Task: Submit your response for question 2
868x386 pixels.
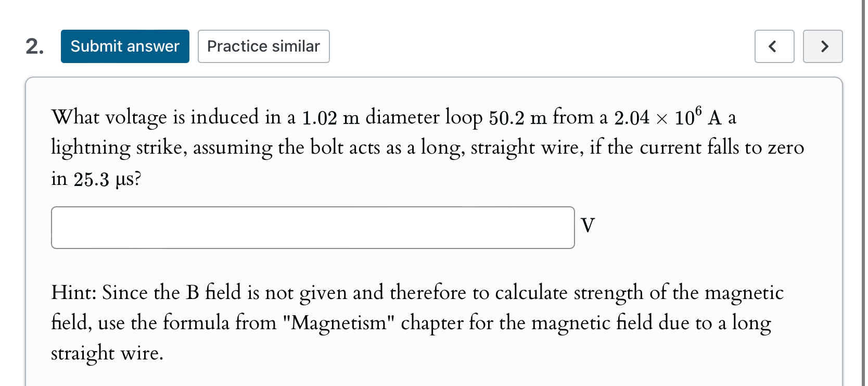Action: [x=125, y=46]
